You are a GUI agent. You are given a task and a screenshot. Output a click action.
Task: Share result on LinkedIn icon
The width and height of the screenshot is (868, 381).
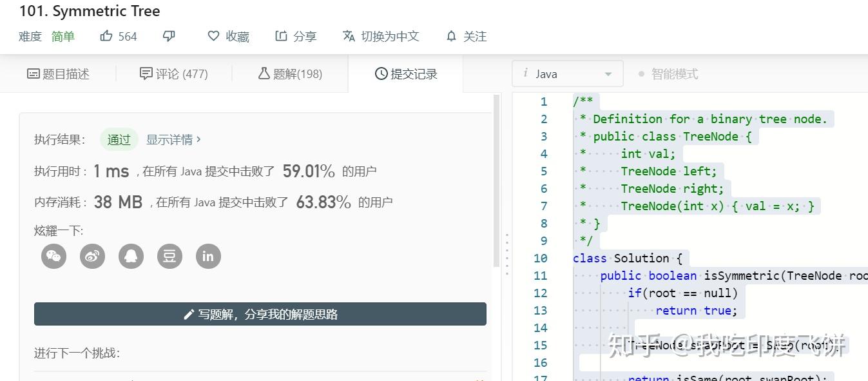point(208,256)
